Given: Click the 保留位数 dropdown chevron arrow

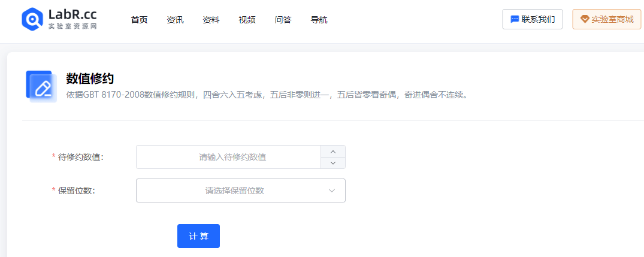Looking at the screenshot, I should (x=332, y=191).
